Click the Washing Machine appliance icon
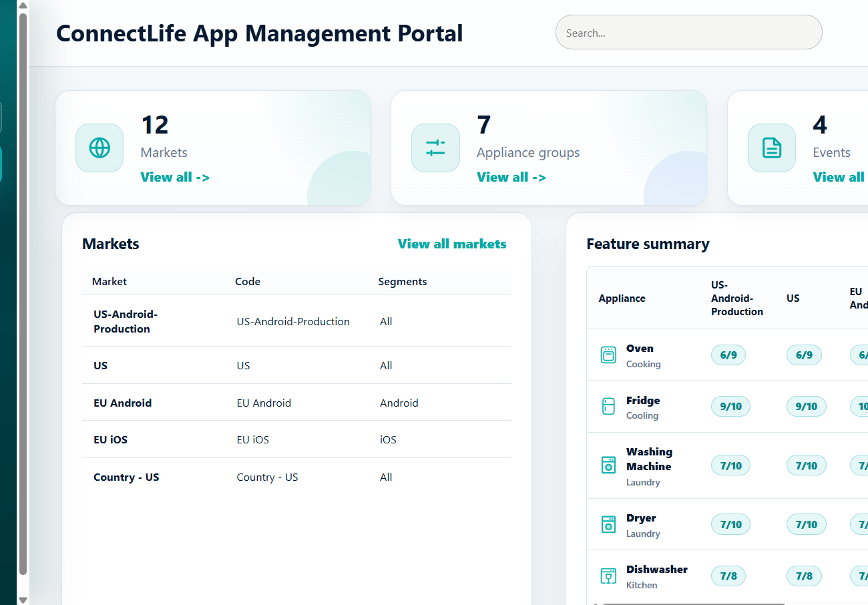Viewport: 868px width, 605px height. point(608,465)
